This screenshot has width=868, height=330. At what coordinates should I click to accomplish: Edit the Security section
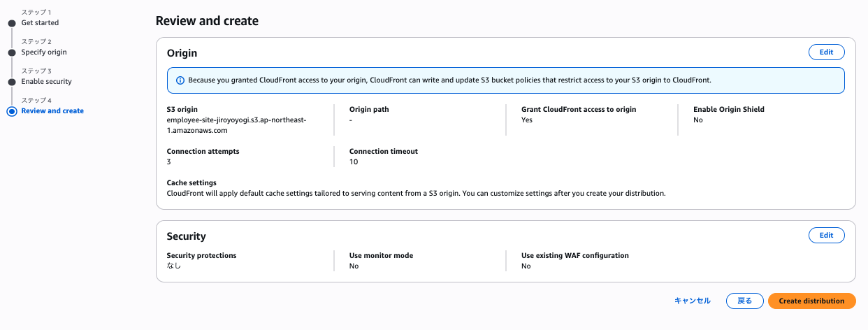point(826,236)
